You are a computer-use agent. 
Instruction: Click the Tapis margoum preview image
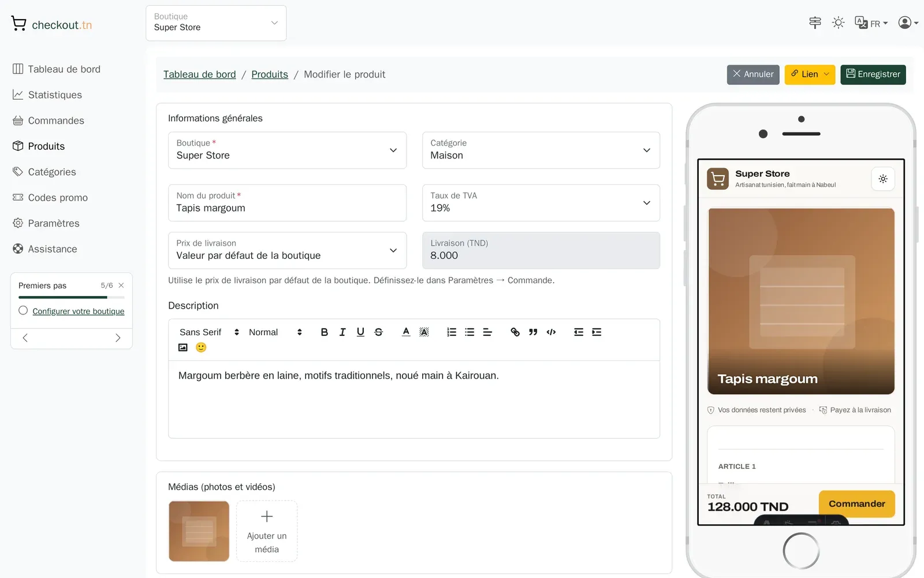(x=801, y=301)
